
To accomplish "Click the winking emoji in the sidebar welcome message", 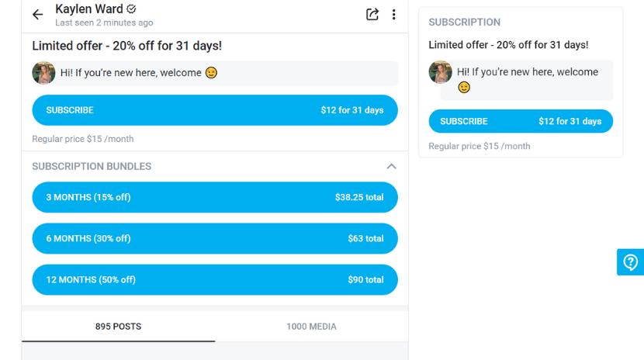I will [464, 88].
